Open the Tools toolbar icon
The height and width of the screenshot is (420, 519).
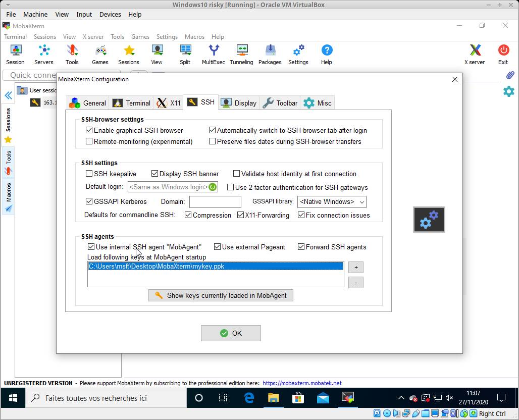pyautogui.click(x=72, y=55)
